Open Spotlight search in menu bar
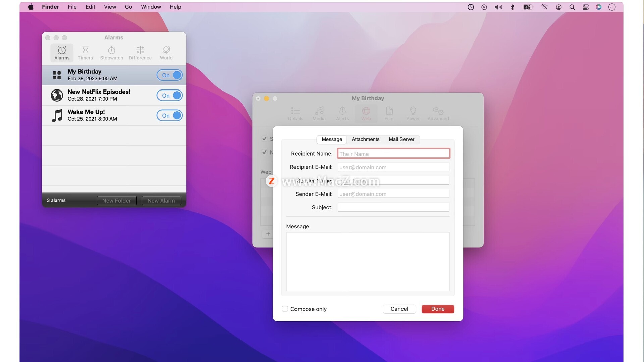 point(572,7)
